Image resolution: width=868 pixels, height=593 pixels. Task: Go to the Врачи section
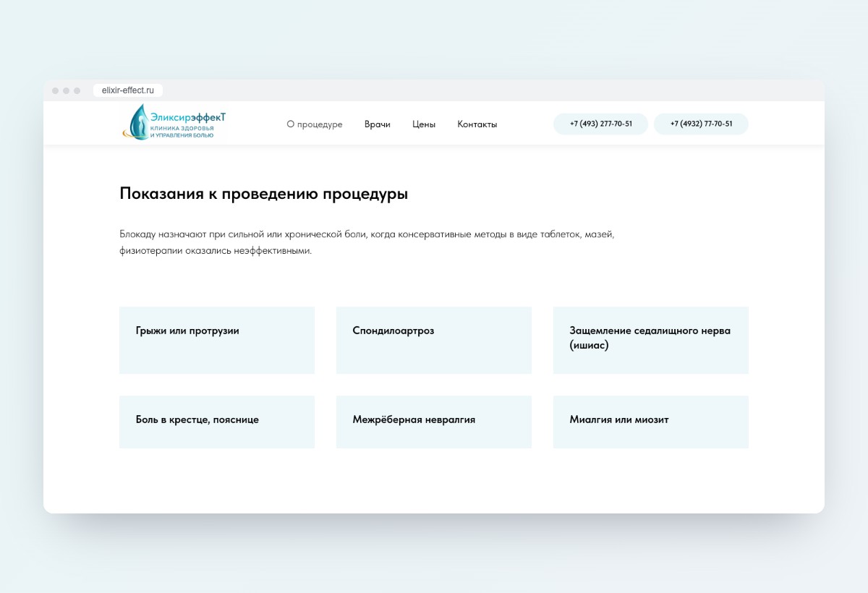378,124
